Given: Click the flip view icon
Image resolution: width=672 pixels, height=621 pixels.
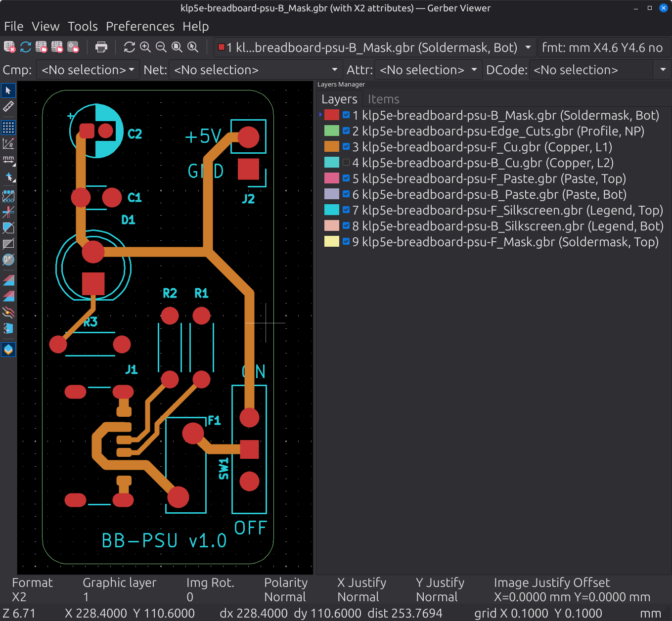Looking at the screenshot, I should 8,328.
